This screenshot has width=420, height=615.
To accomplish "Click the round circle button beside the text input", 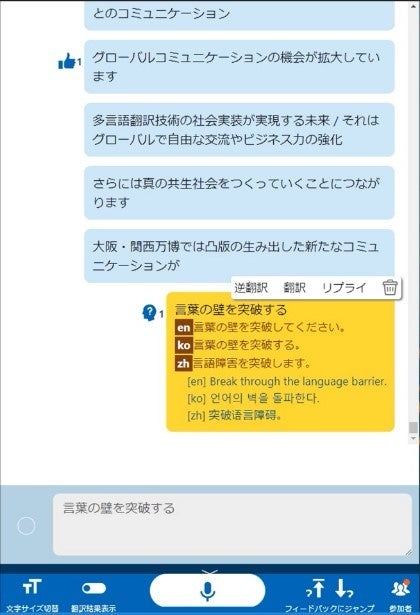I will pyautogui.click(x=26, y=526).
